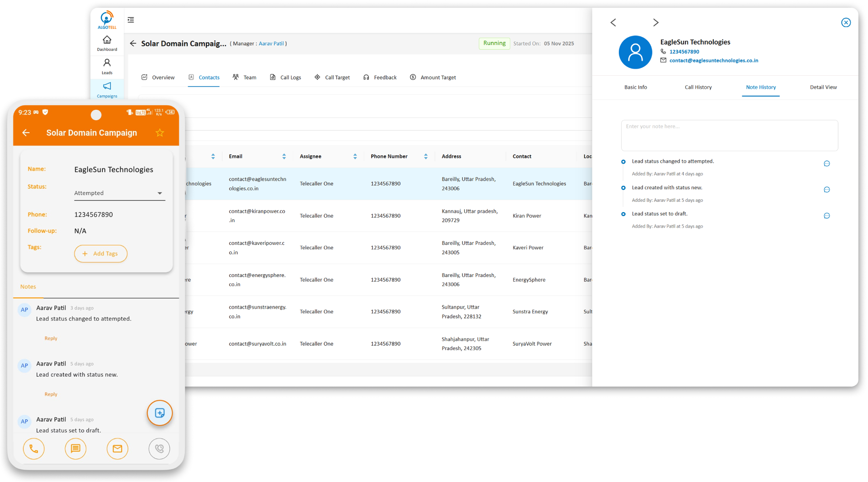Open Dashboard from the sidebar
Image resolution: width=868 pixels, height=482 pixels.
click(x=107, y=43)
